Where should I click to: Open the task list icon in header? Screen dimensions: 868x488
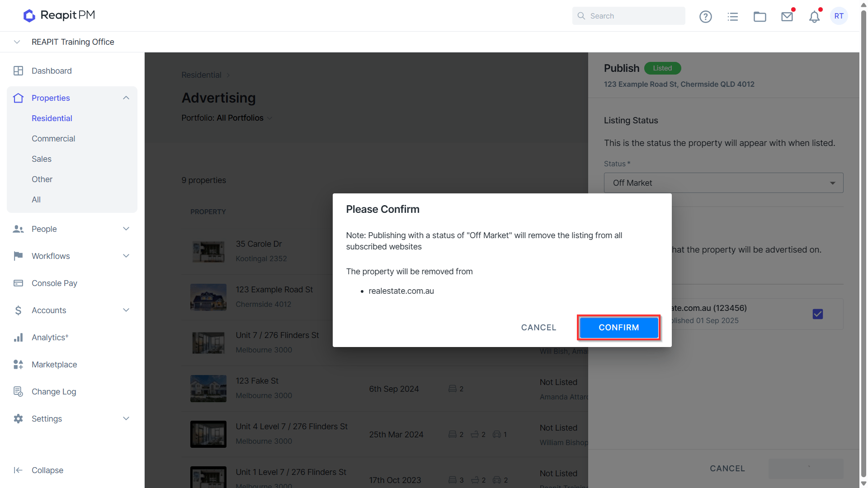coord(732,16)
